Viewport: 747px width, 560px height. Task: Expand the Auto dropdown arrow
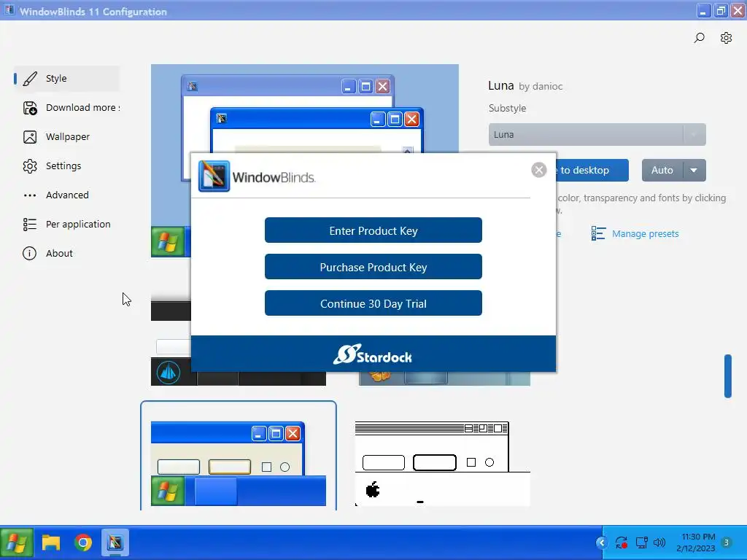click(694, 170)
